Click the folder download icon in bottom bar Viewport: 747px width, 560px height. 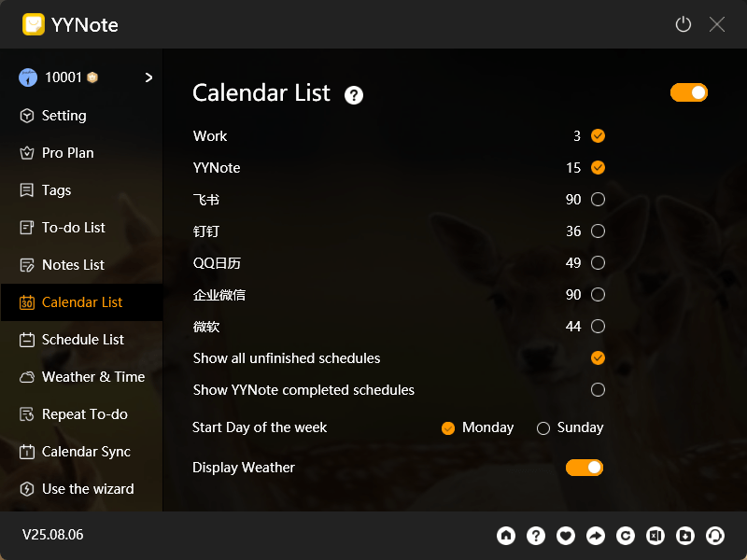click(685, 536)
